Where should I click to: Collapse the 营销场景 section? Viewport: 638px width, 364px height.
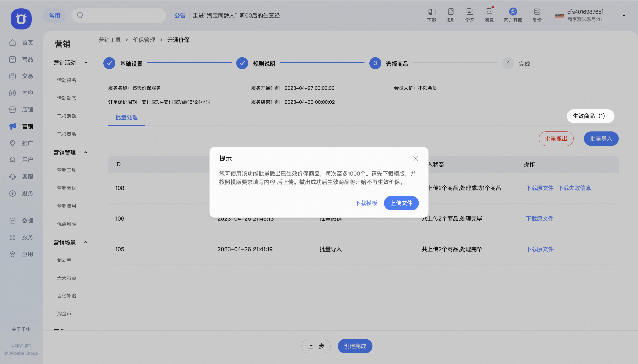86,242
